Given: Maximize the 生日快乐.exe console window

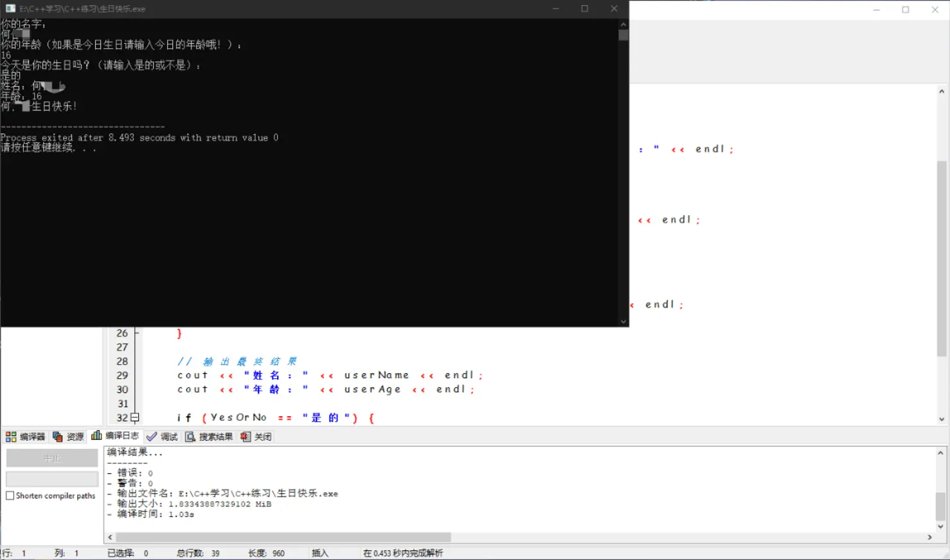Looking at the screenshot, I should tap(584, 8).
